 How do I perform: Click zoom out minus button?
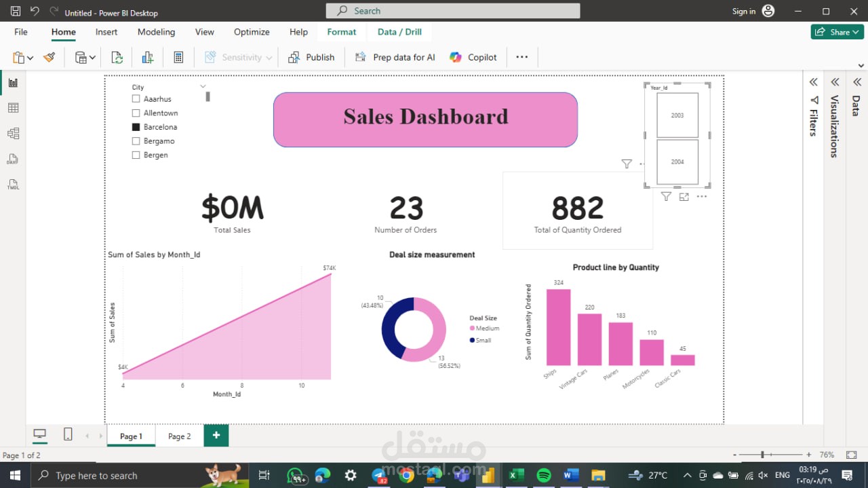point(735,455)
